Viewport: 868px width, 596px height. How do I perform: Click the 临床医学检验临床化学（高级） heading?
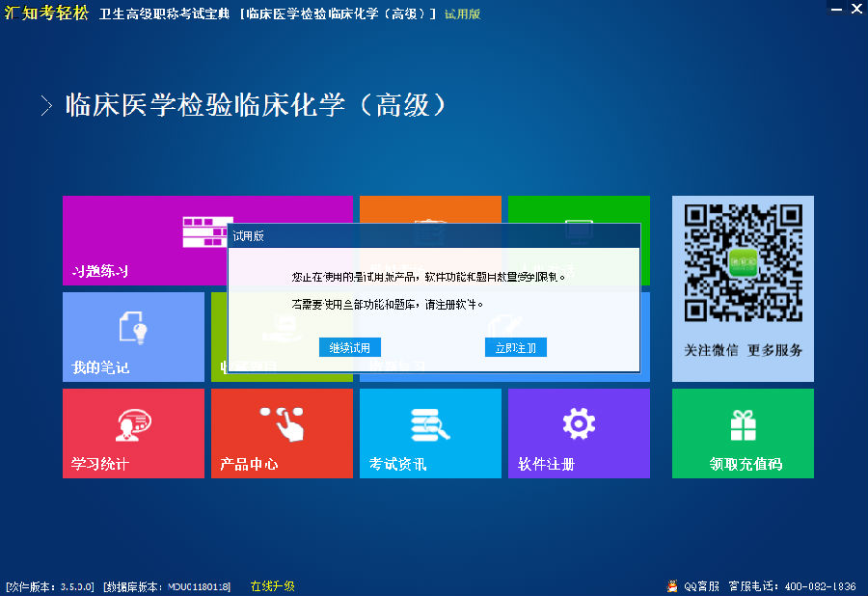point(256,105)
